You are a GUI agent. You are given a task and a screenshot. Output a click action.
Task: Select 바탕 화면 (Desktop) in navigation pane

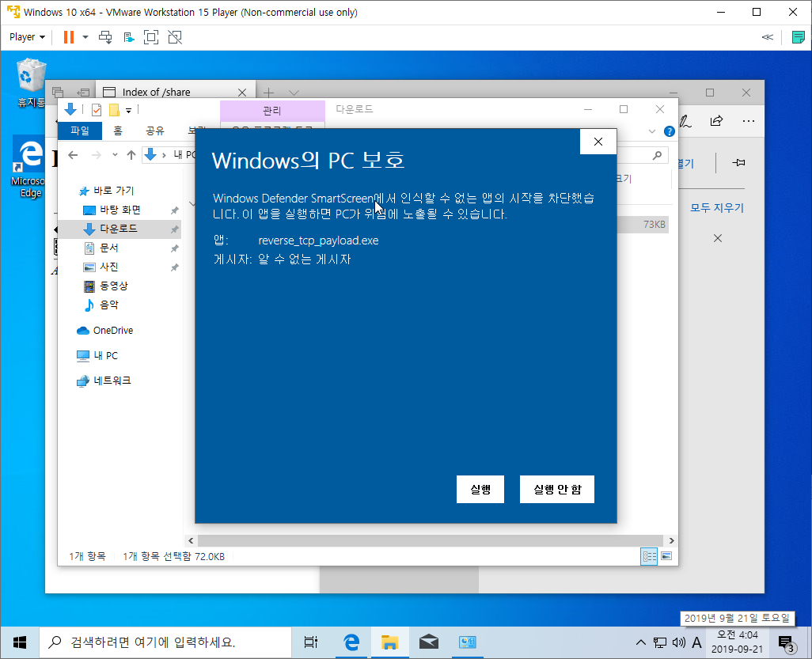click(120, 210)
